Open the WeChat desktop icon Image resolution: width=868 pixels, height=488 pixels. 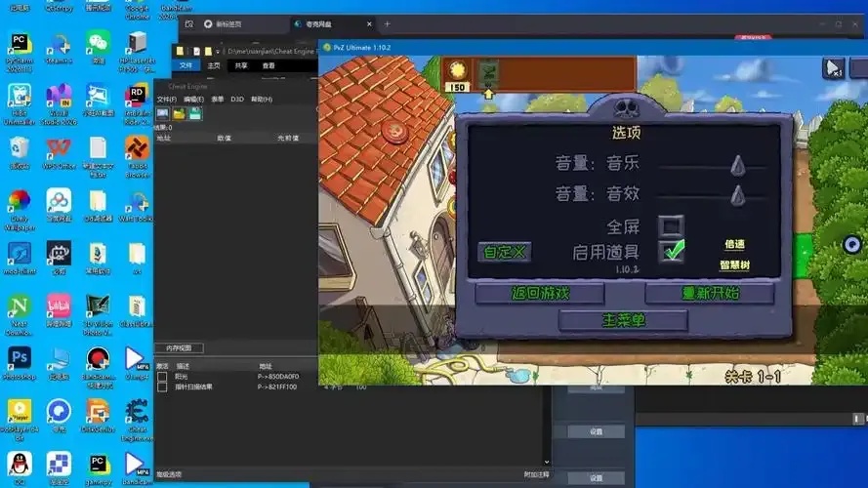point(98,48)
